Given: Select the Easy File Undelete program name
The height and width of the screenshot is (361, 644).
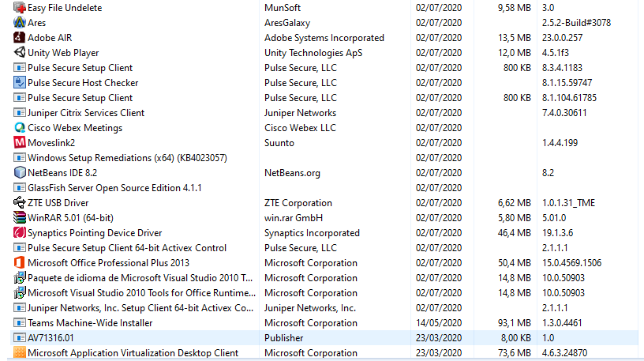Looking at the screenshot, I should [65, 8].
